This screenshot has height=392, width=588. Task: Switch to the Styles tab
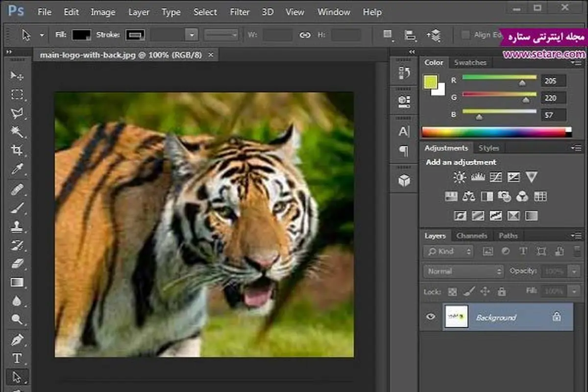click(489, 148)
